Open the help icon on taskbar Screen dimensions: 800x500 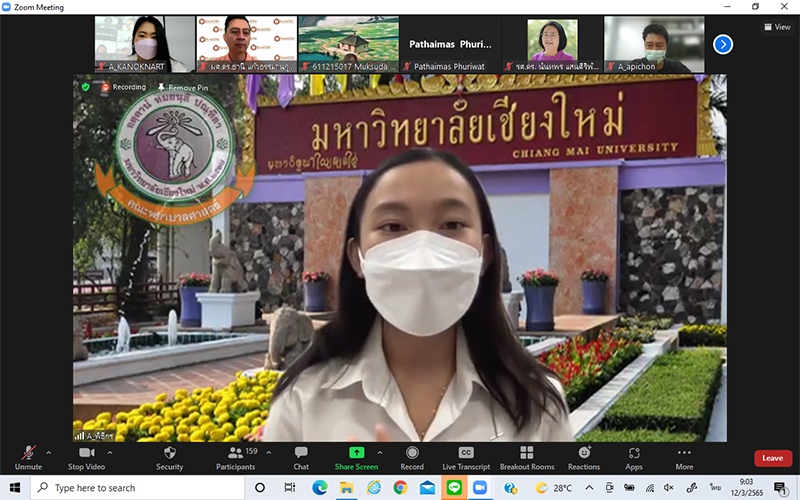[x=511, y=488]
